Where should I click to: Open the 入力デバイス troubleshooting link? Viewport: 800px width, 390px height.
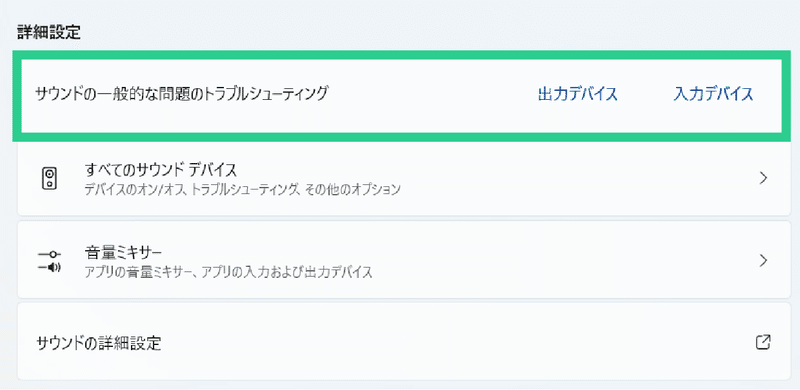713,94
